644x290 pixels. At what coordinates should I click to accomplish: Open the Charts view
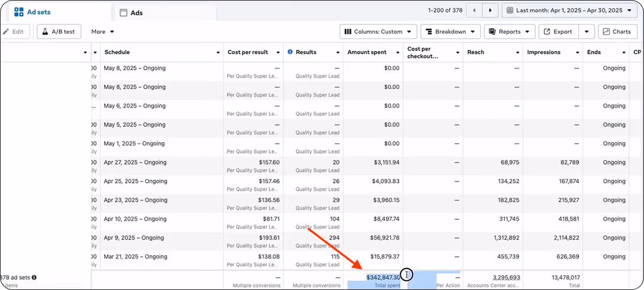tap(618, 32)
